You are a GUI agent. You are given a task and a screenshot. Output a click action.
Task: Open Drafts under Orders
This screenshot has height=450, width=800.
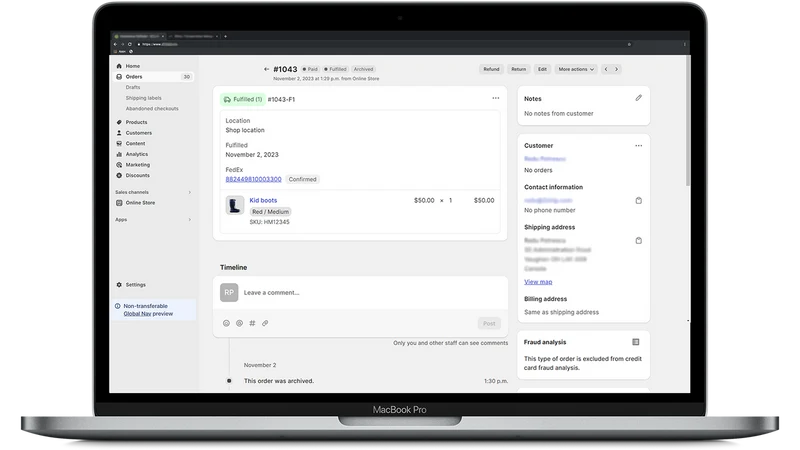[133, 87]
